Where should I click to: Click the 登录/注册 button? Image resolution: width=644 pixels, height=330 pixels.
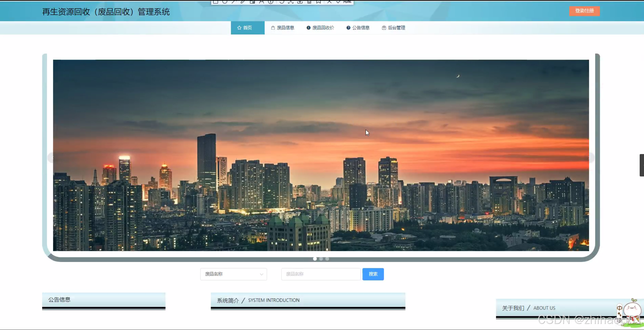click(x=584, y=11)
